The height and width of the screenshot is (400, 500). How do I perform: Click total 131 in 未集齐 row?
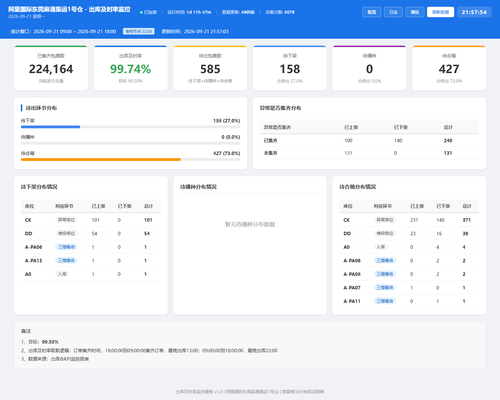(448, 153)
